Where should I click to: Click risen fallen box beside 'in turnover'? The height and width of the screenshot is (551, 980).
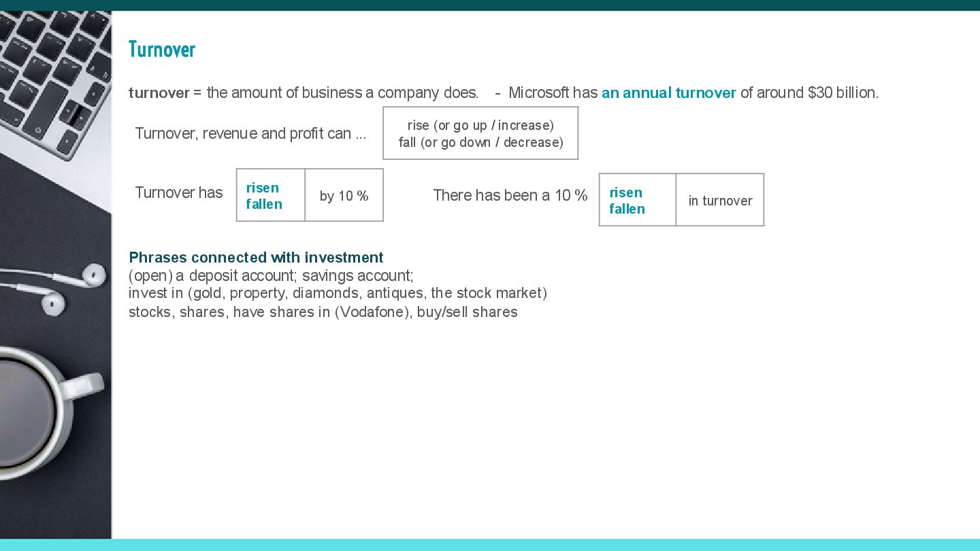pyautogui.click(x=638, y=200)
